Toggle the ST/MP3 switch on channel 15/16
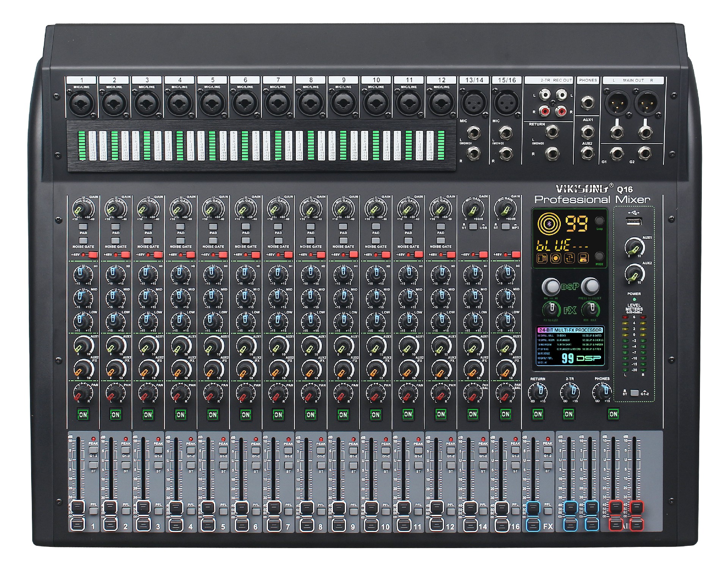The image size is (728, 567). point(505,227)
